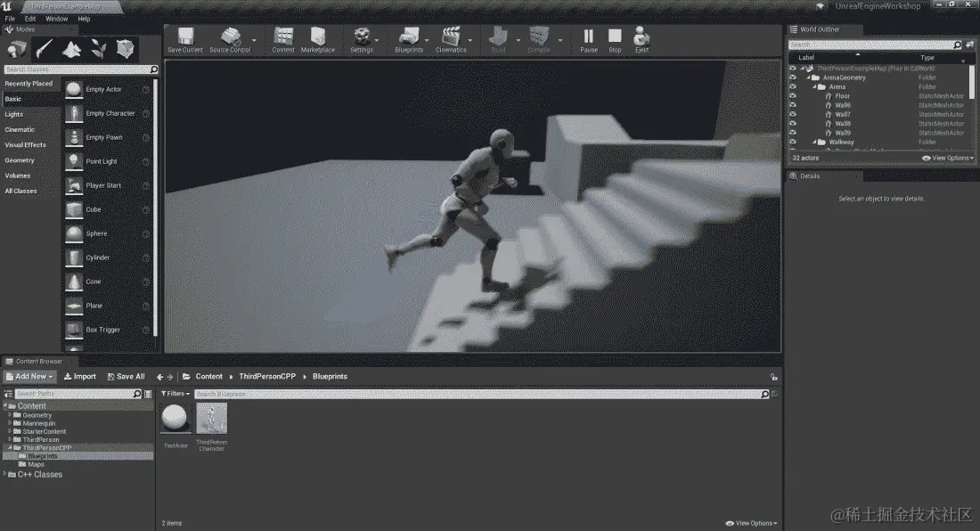This screenshot has height=531, width=980.
Task: Toggle visibility eye for Walkway folder
Action: point(793,143)
